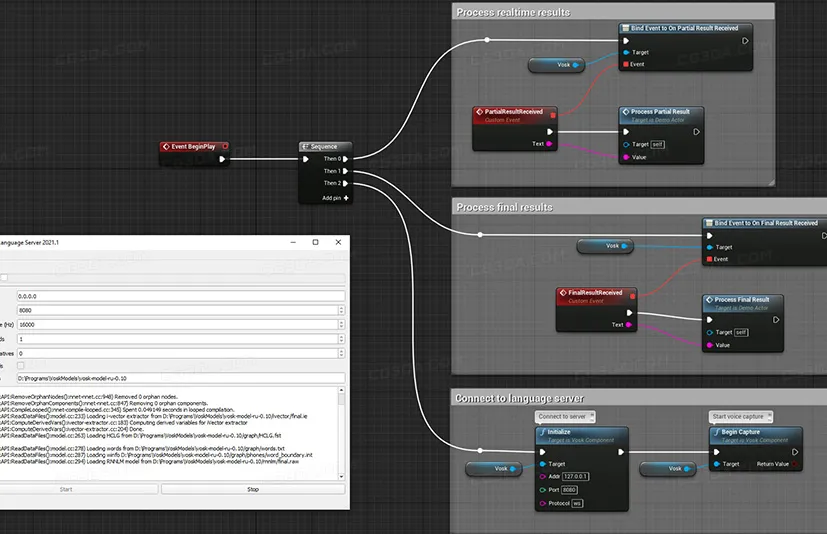Minimize the Language Server window

[293, 242]
